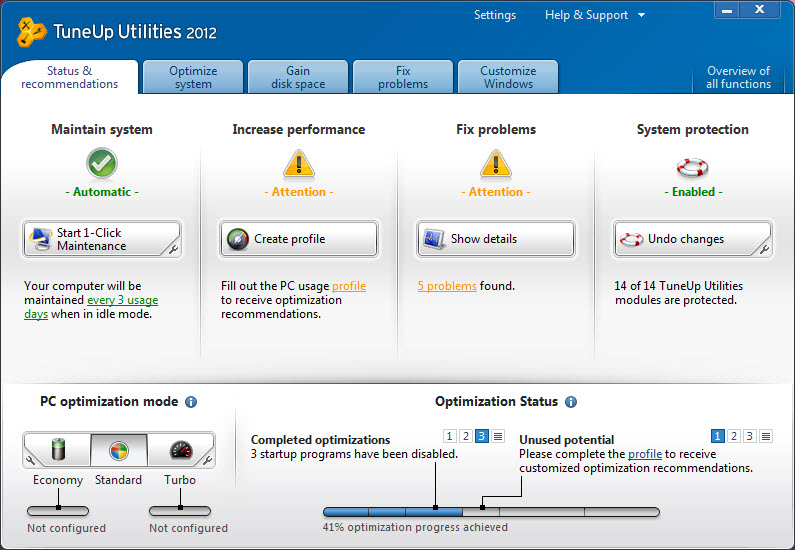Show Unused potential page 2
The width and height of the screenshot is (795, 550).
pyautogui.click(x=734, y=436)
